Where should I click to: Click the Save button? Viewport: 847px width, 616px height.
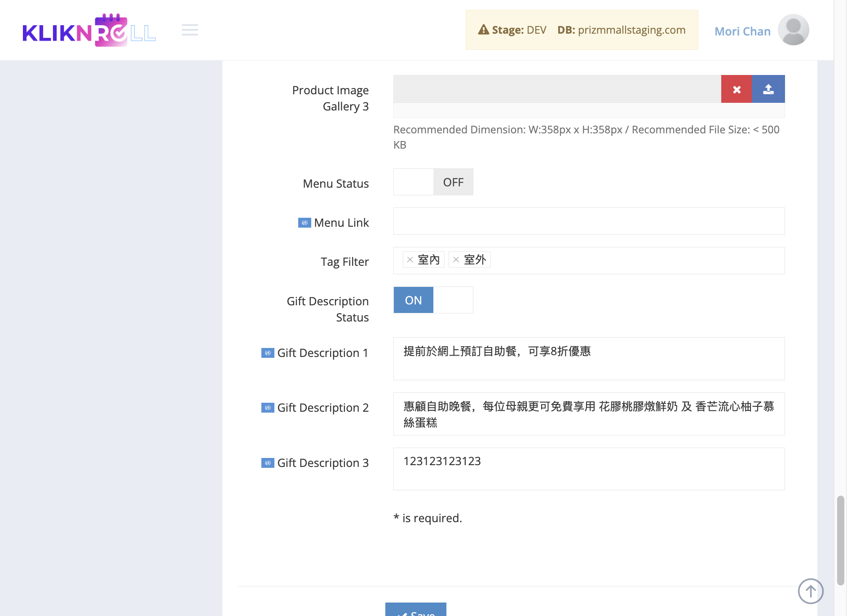click(416, 609)
